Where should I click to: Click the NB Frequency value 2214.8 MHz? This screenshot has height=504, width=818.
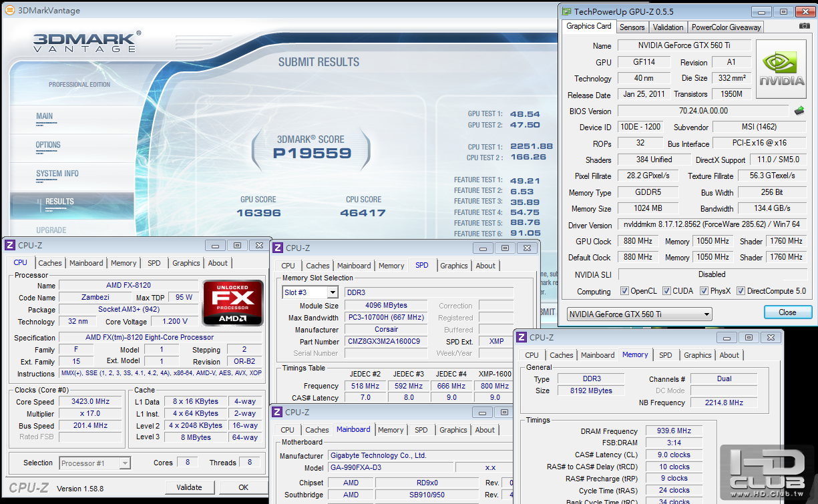pyautogui.click(x=724, y=403)
